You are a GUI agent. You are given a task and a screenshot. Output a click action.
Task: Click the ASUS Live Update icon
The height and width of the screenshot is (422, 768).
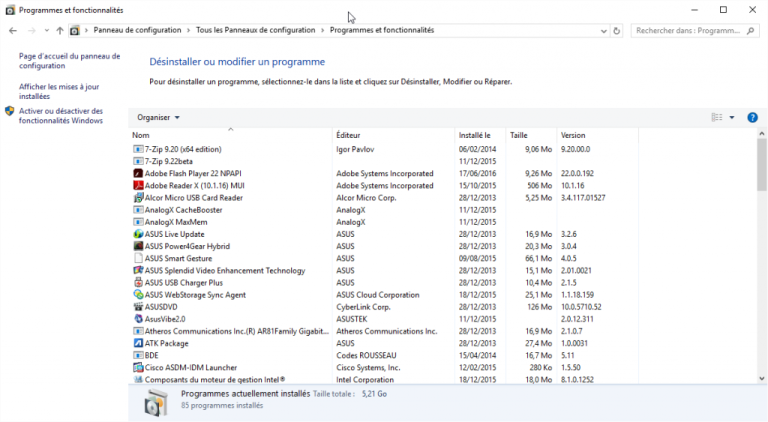[138, 234]
